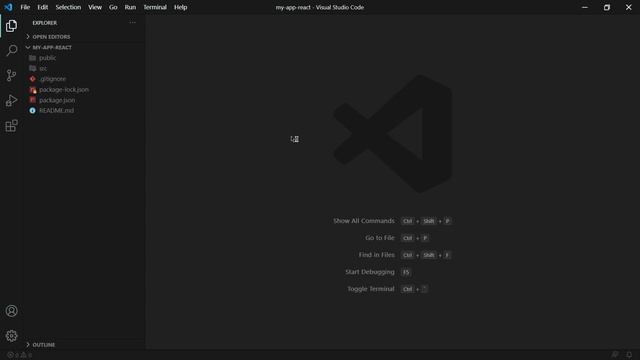Click the Go to File label
Screen dimensions: 640x360
(x=380, y=238)
